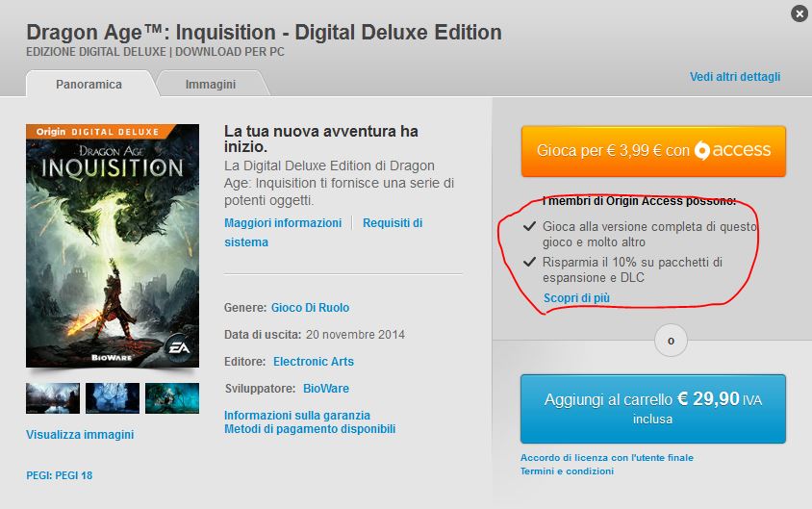Screen dimensions: 812x509
Task: Open the Electronic Arts publisher link
Action: pyautogui.click(x=314, y=362)
